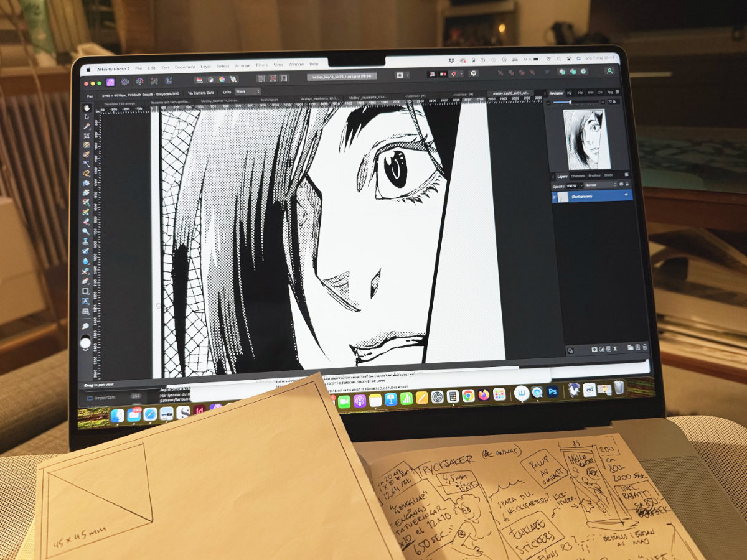Switch to the Brushes tab
The height and width of the screenshot is (560, 747).
click(x=594, y=175)
